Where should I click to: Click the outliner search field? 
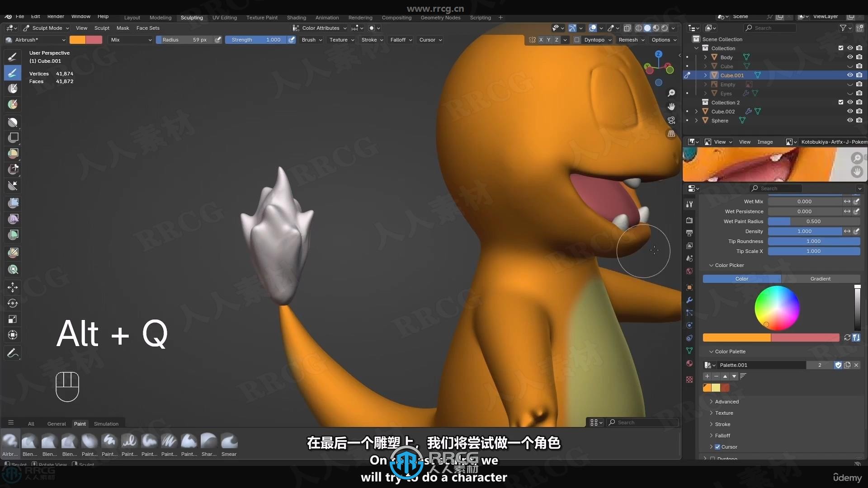(769, 28)
